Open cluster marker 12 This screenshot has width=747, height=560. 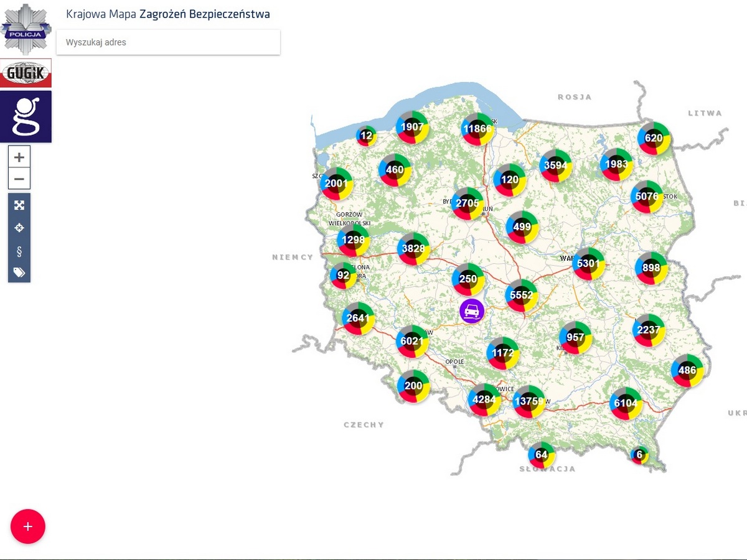pyautogui.click(x=366, y=136)
